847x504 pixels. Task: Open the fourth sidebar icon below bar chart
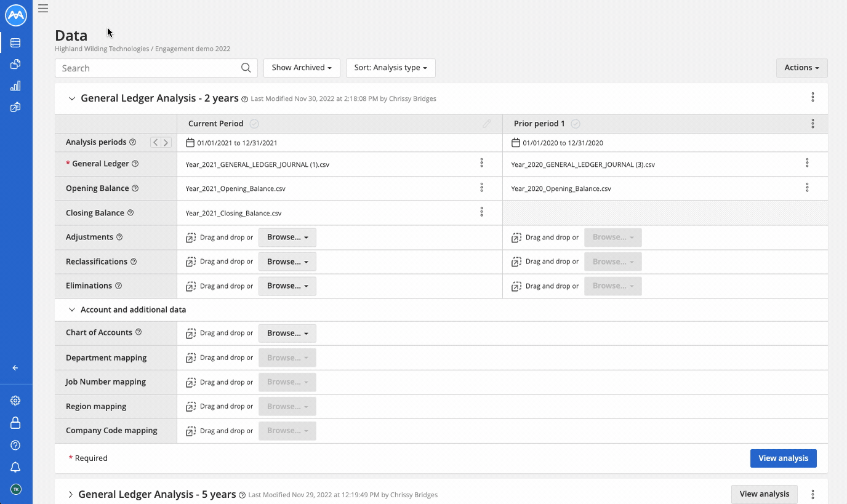click(15, 107)
